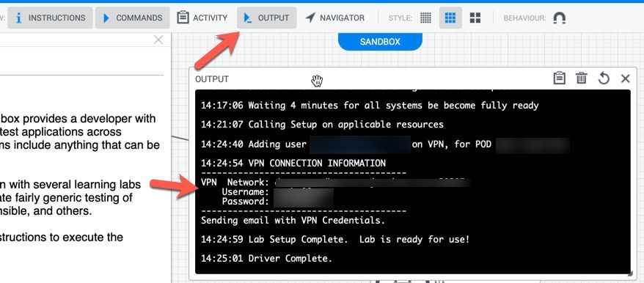Image resolution: width=644 pixels, height=283 pixels.
Task: Click the 'Username:' label in output
Action: coord(245,192)
